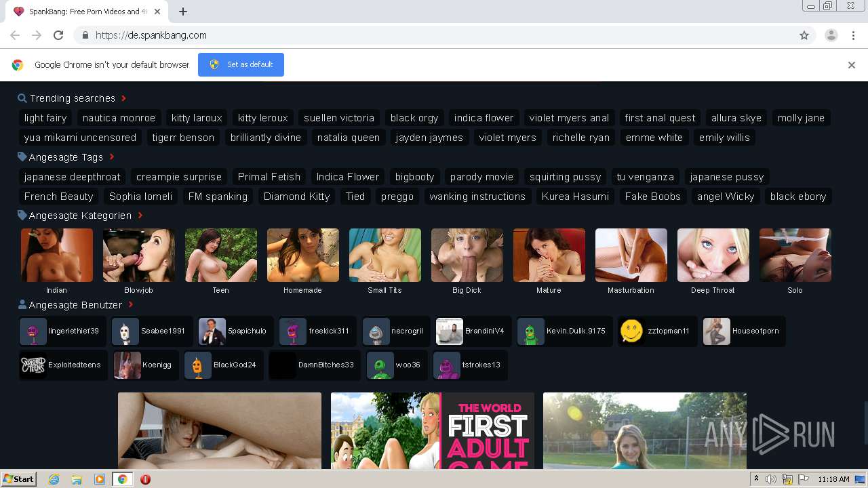Viewport: 868px width, 488px height.
Task: Open the 'tigerr benson' trending search
Action: click(x=183, y=138)
